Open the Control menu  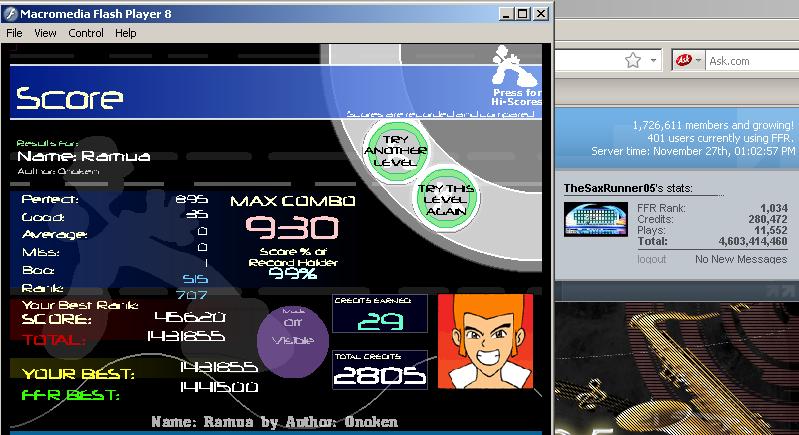tap(86, 33)
